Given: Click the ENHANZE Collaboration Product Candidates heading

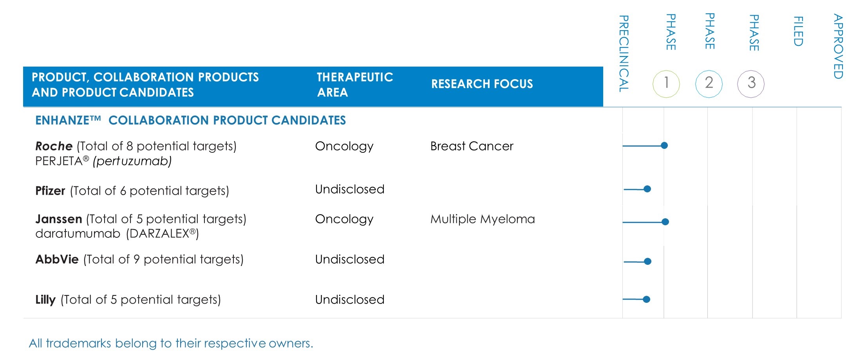Looking at the screenshot, I should [x=190, y=120].
